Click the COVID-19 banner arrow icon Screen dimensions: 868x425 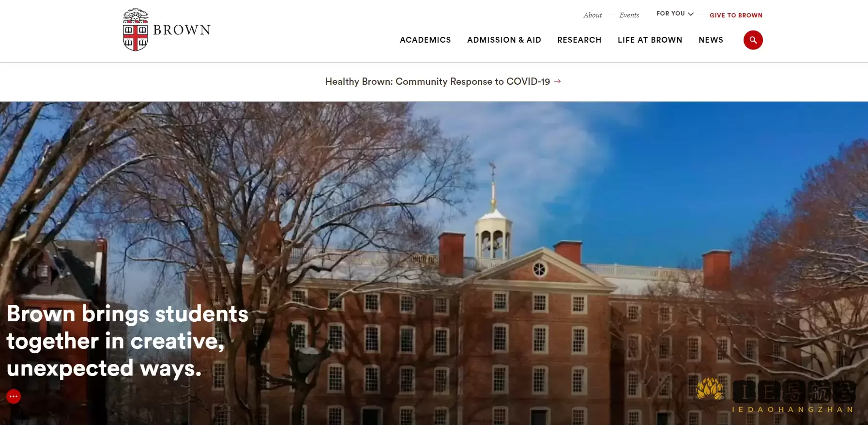pyautogui.click(x=557, y=81)
